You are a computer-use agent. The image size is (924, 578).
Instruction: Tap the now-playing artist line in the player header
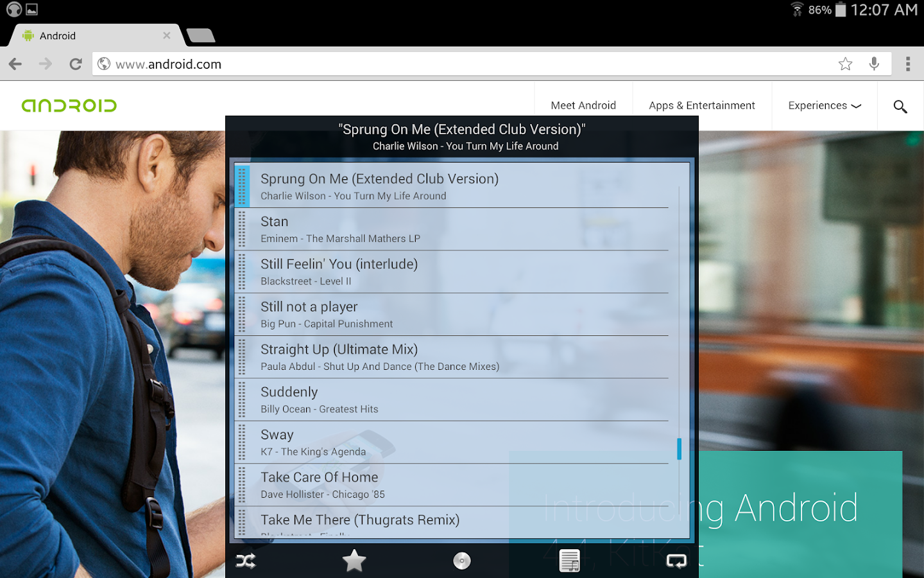(466, 146)
